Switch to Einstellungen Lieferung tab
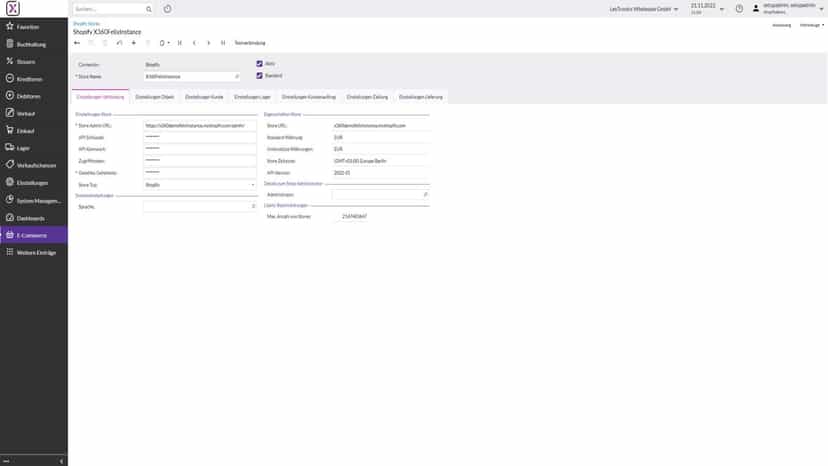Screen dimensions: 828x466 pyautogui.click(x=421, y=97)
